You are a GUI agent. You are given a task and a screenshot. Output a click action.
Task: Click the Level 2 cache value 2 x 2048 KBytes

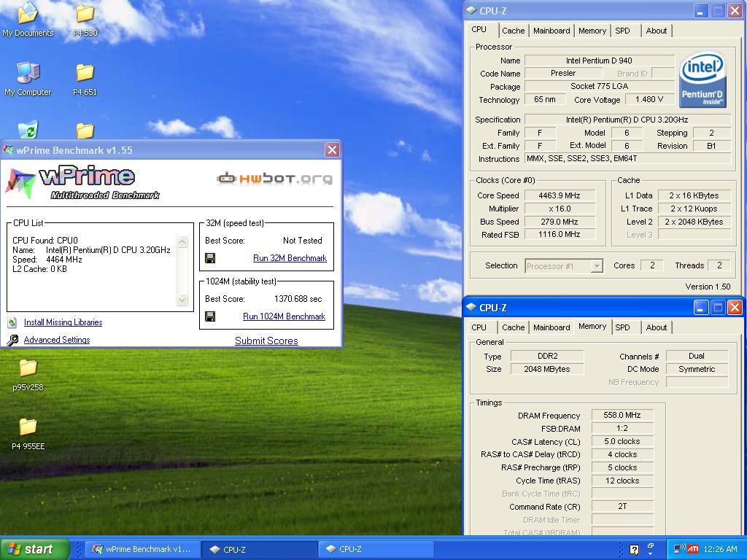pyautogui.click(x=694, y=222)
